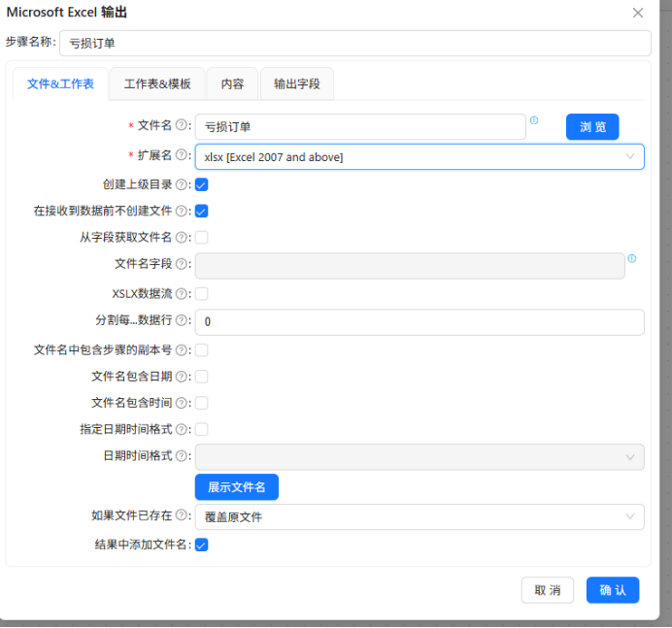This screenshot has height=628, width=672.
Task: Click info icon right of 文件名 input
Action: tap(534, 120)
